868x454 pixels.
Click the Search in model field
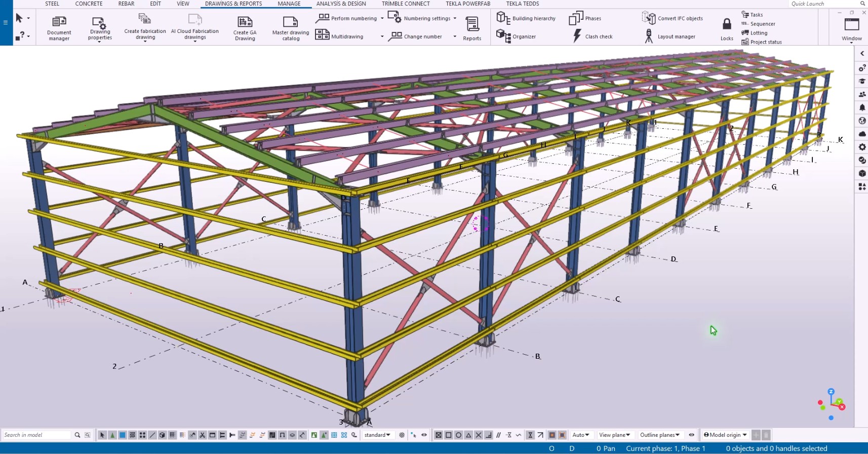point(36,435)
